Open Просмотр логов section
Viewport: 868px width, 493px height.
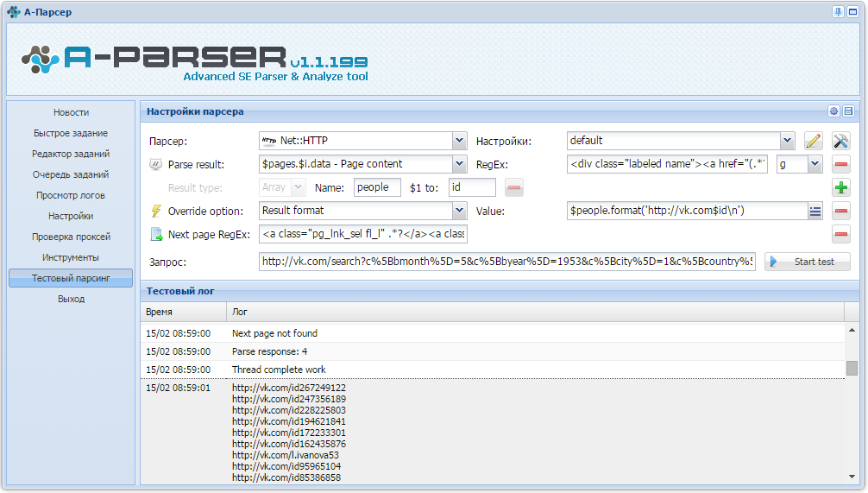click(x=71, y=195)
